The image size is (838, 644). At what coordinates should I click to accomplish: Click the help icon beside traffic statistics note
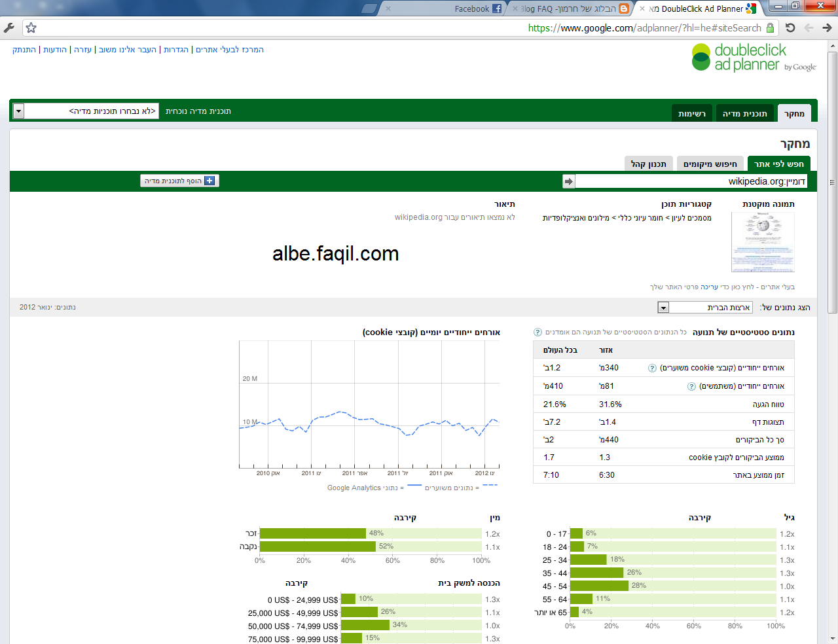point(537,332)
